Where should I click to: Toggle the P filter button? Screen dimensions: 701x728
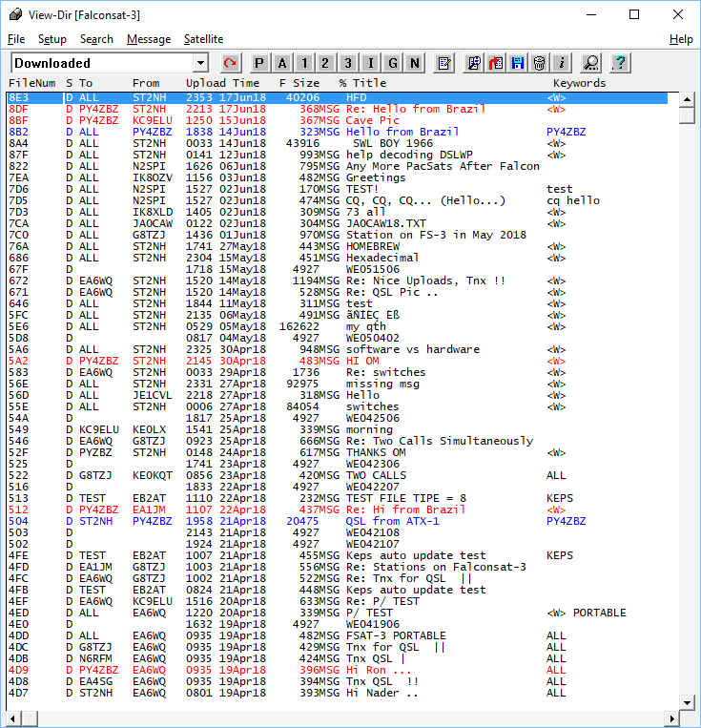260,63
